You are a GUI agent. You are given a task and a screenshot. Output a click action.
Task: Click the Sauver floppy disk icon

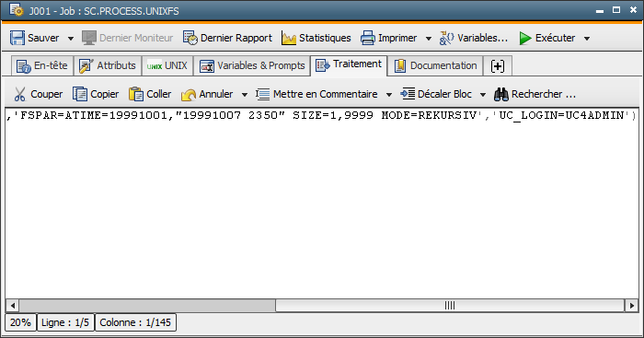17,38
